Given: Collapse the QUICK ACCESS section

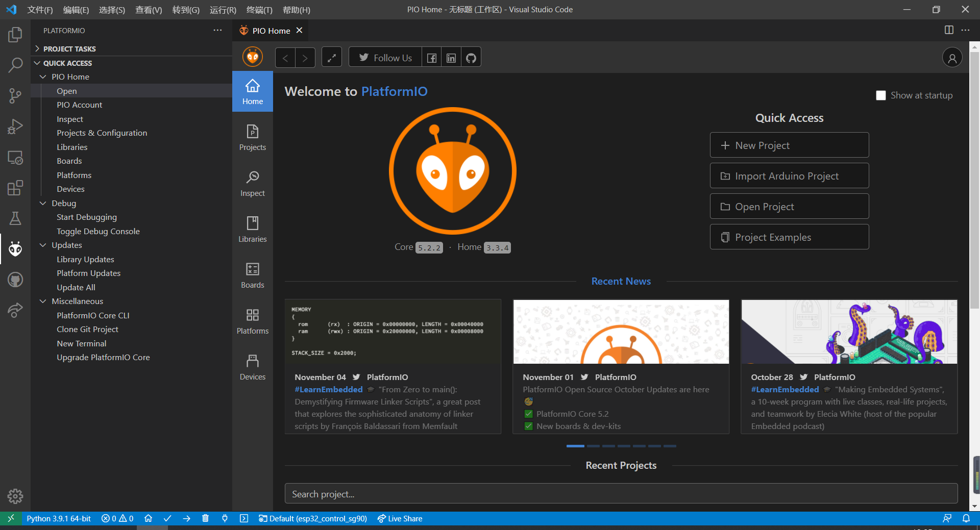Looking at the screenshot, I should pos(37,63).
